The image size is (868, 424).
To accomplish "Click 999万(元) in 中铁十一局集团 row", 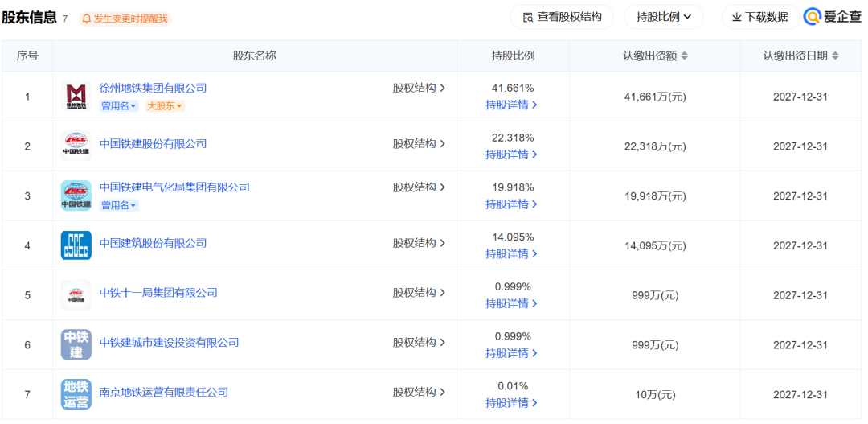I will pyautogui.click(x=655, y=295).
